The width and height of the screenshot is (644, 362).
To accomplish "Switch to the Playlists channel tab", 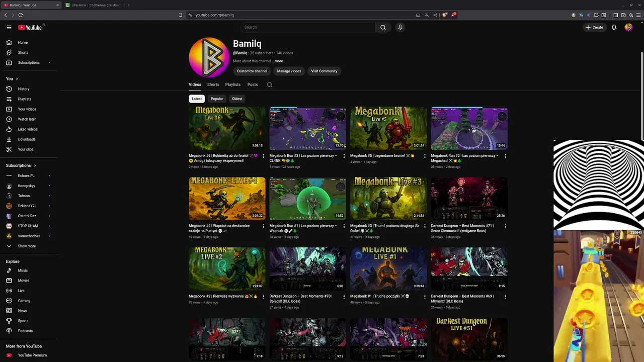I will point(233,84).
